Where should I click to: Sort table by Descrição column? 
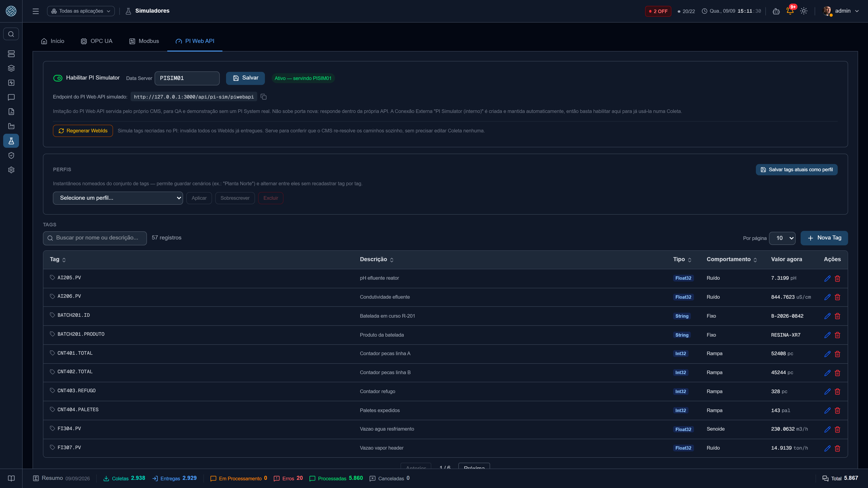pyautogui.click(x=377, y=259)
